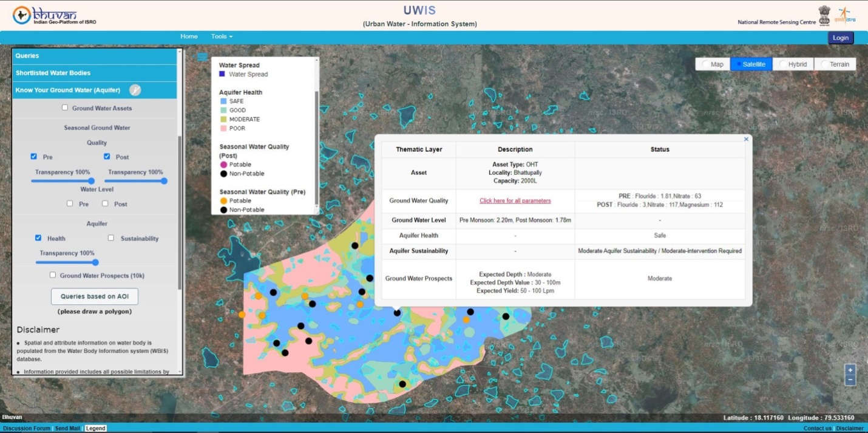Click the Login button

pyautogui.click(x=841, y=38)
